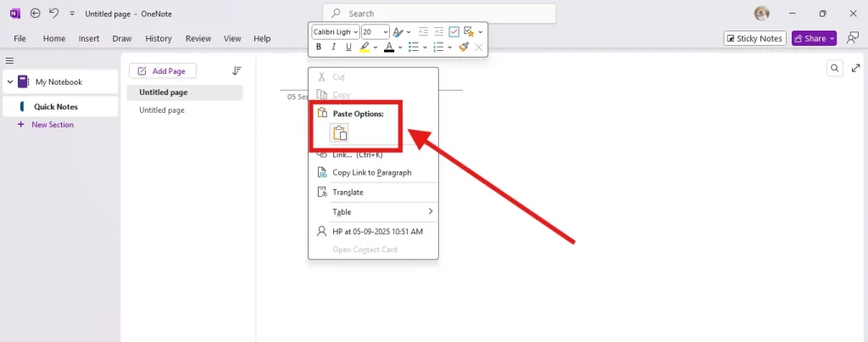Toggle numbered list

[x=438, y=48]
